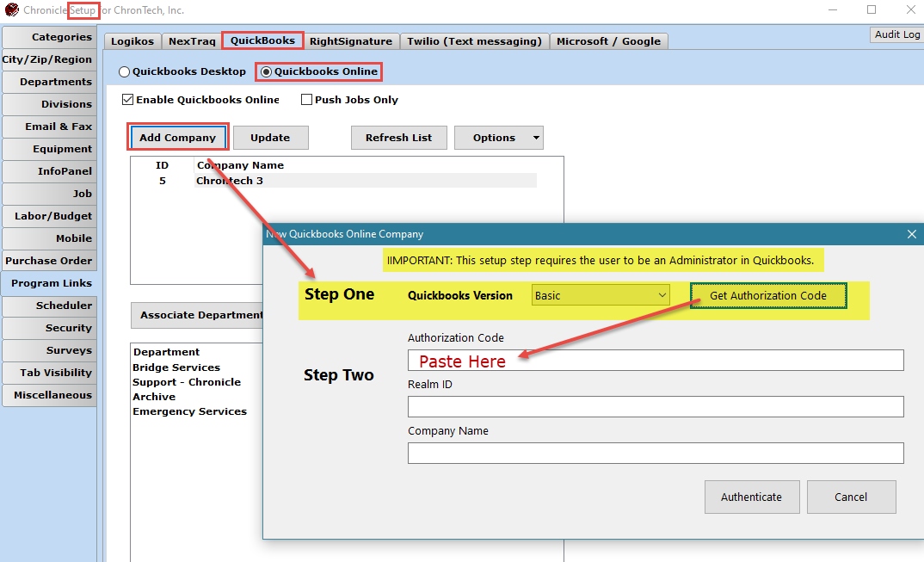Open the RightSignature tab
924x562 pixels.
point(351,41)
